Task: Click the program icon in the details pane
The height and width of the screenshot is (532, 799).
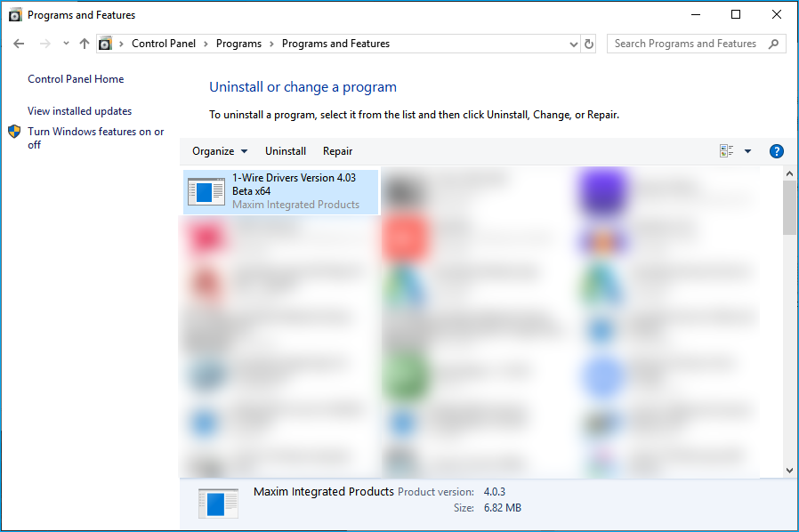Action: [x=218, y=504]
